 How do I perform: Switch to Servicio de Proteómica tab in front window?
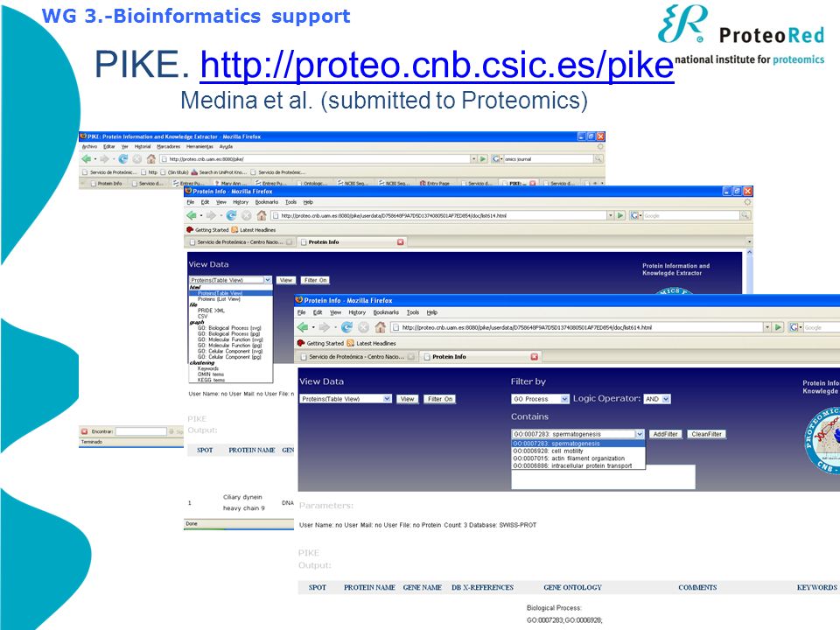(356, 357)
